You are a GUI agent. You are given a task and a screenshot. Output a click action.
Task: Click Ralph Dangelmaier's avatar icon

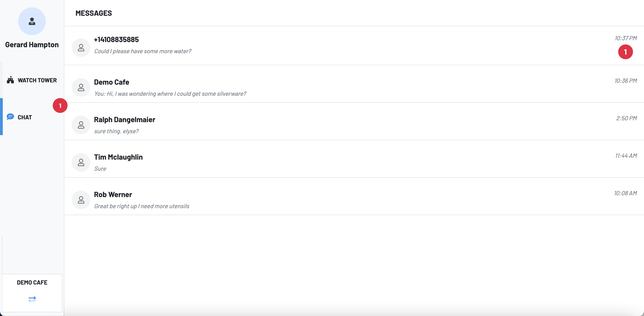pos(81,125)
